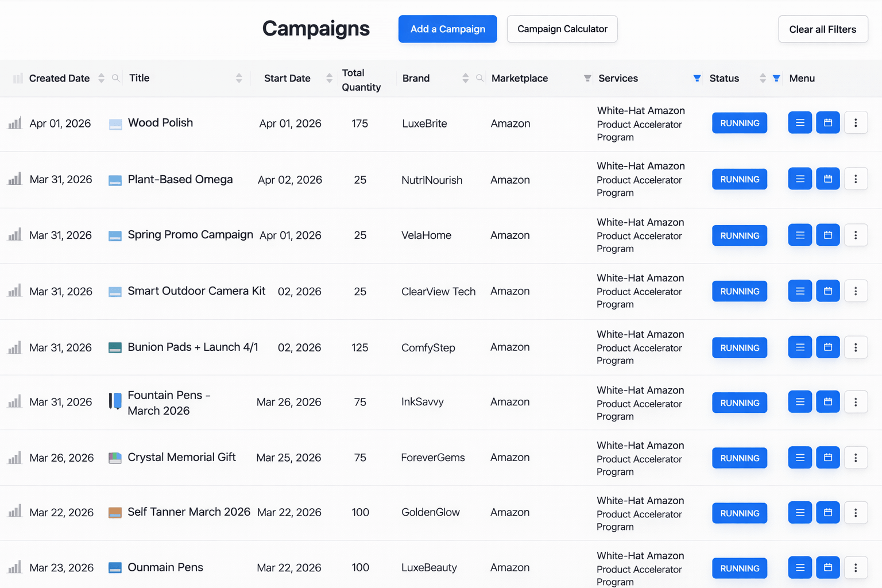Viewport: 882px width, 588px height.
Task: Click the Crystal Memorial Gift thumbnail image
Action: coord(115,458)
